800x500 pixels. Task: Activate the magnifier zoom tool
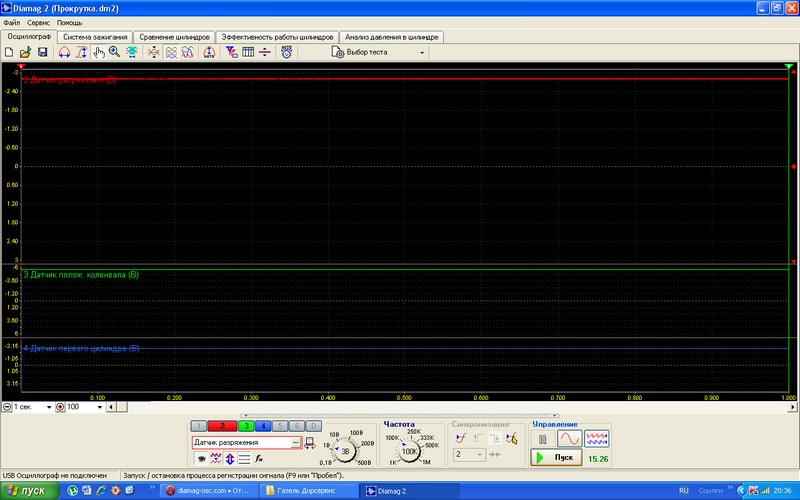tap(114, 52)
